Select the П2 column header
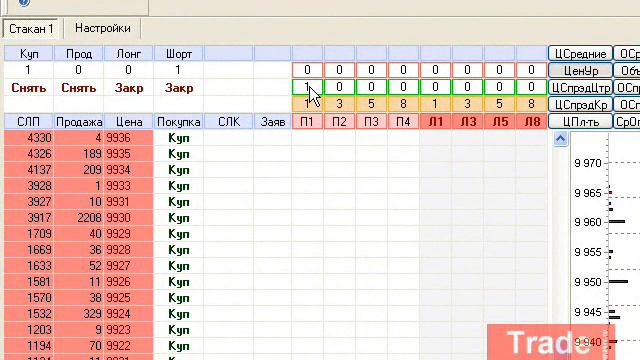The height and width of the screenshot is (360, 640). [x=339, y=122]
